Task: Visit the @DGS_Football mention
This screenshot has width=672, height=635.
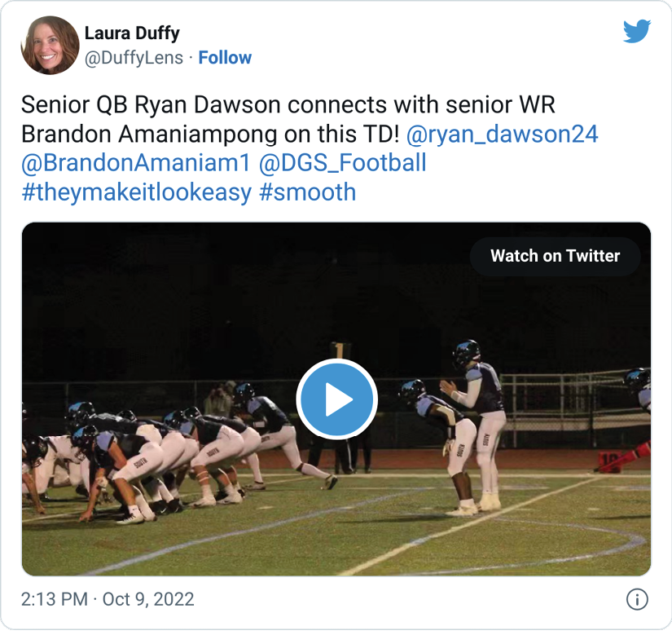Action: pyautogui.click(x=342, y=163)
